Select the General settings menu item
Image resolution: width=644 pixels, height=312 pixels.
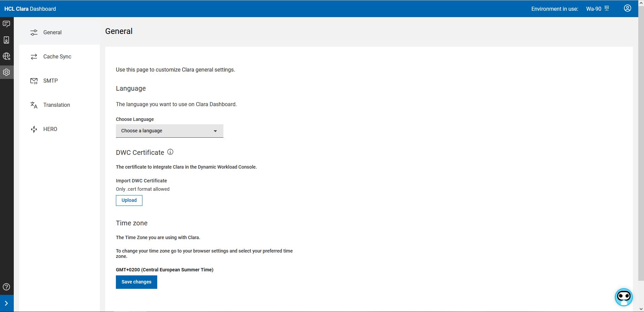[x=59, y=33]
